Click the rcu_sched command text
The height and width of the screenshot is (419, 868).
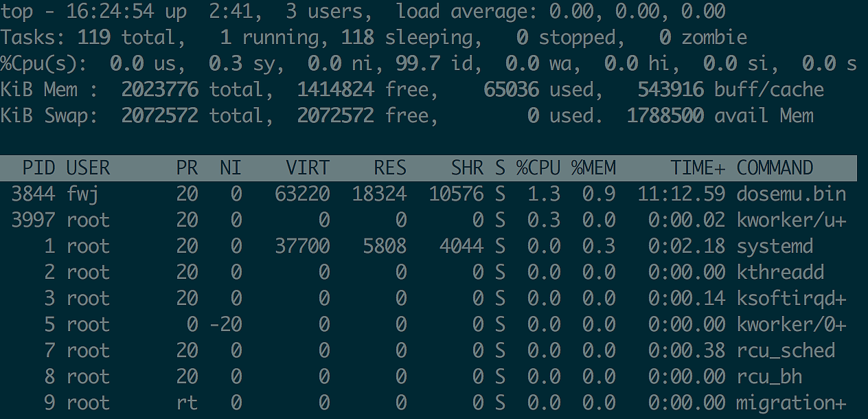coord(786,351)
